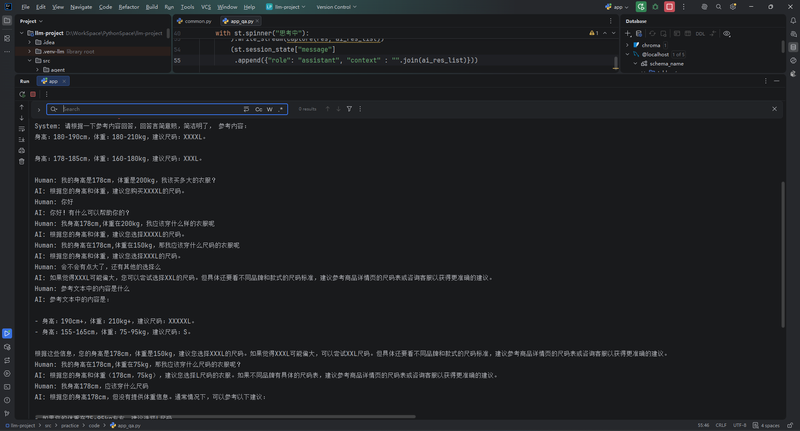Open the llm-project dropdown in title bar
Image resolution: width=800 pixels, height=431 pixels.
tap(286, 7)
